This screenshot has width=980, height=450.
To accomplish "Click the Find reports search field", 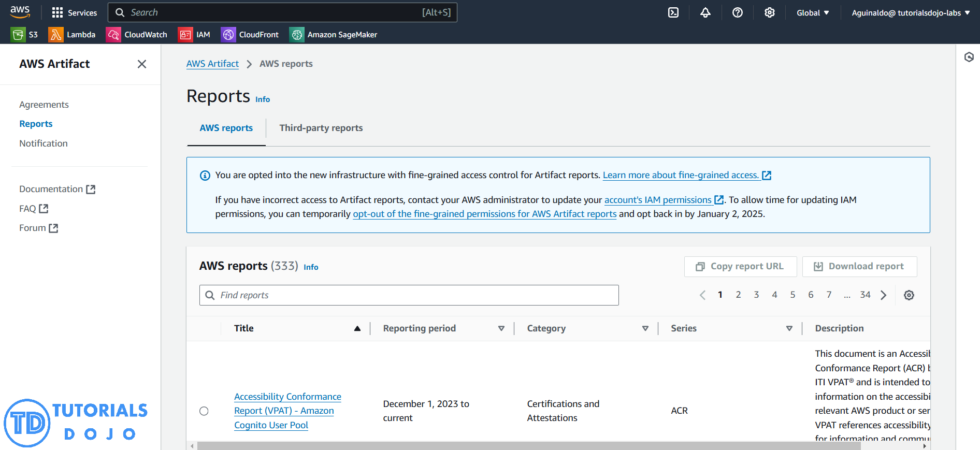I will click(x=409, y=295).
